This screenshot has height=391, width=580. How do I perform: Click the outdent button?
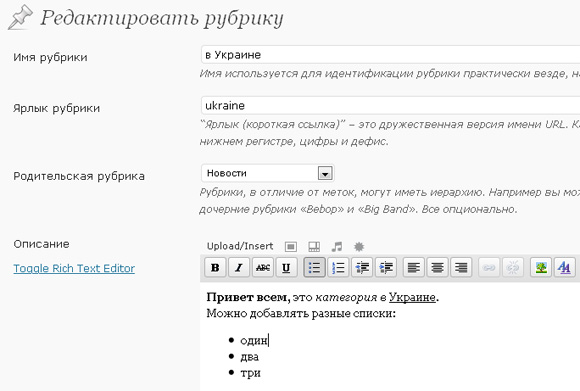click(362, 267)
